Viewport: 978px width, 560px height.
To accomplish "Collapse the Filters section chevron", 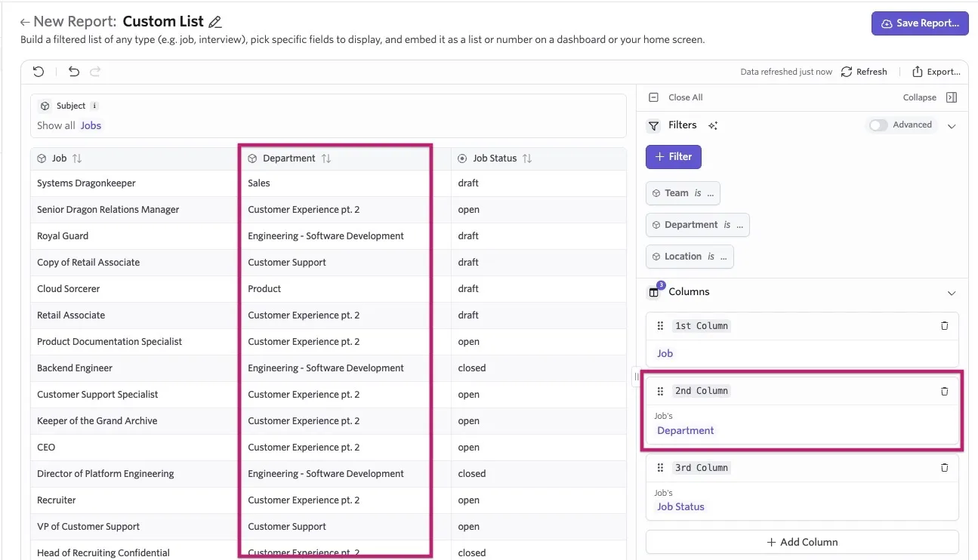I will (952, 126).
